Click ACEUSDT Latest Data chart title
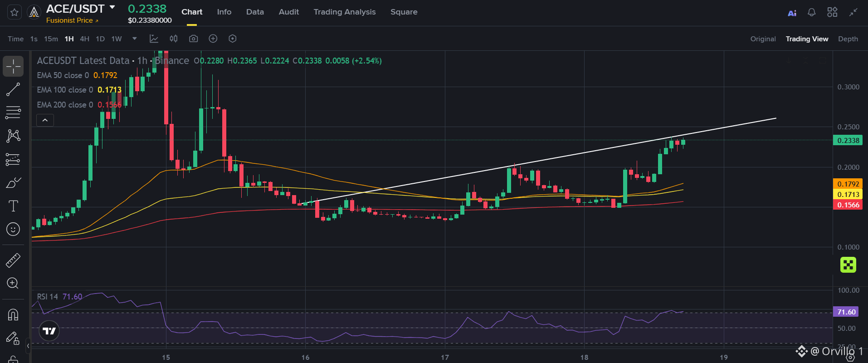Image resolution: width=868 pixels, height=363 pixels. click(83, 61)
